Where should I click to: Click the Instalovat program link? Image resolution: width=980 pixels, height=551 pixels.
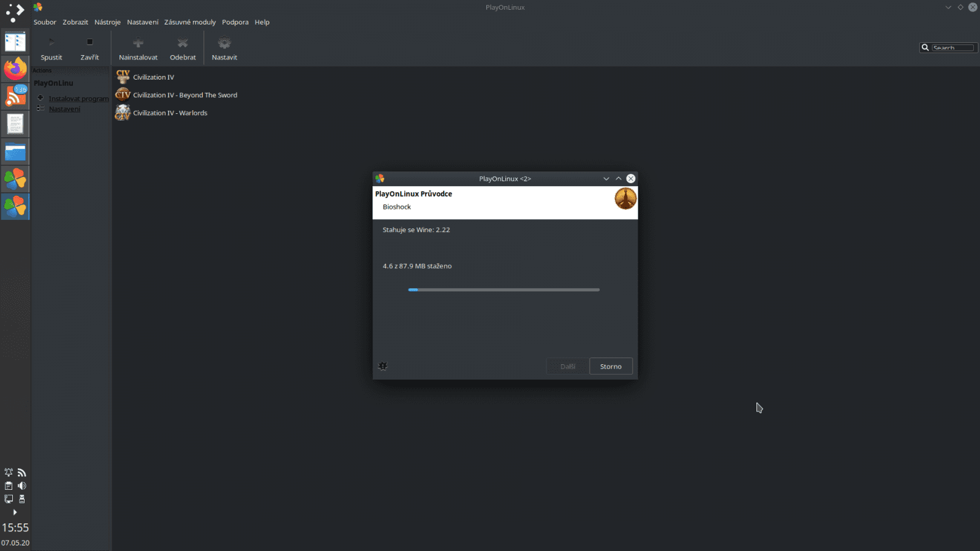pyautogui.click(x=78, y=99)
